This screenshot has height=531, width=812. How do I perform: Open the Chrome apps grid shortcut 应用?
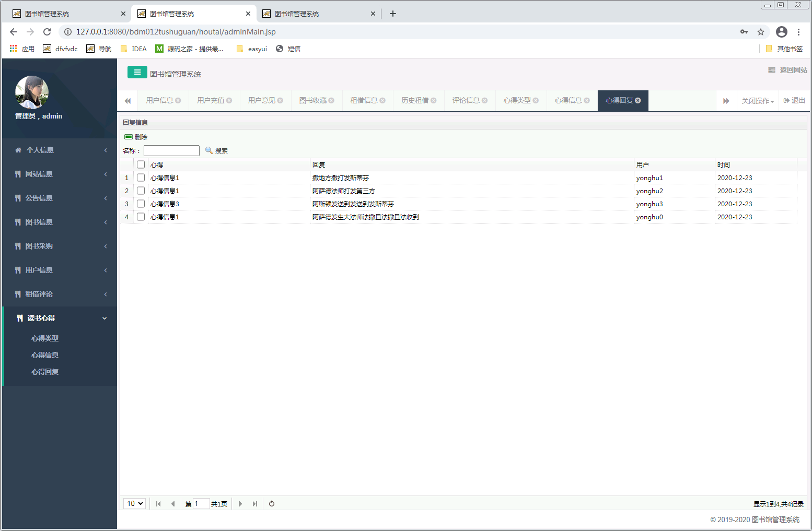coord(22,49)
